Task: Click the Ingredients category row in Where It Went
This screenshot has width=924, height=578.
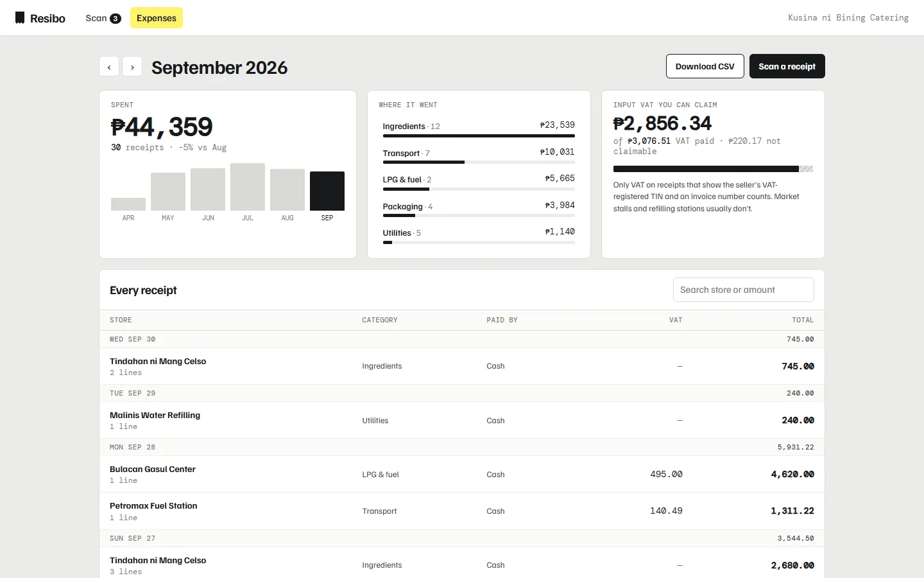Action: [479, 128]
